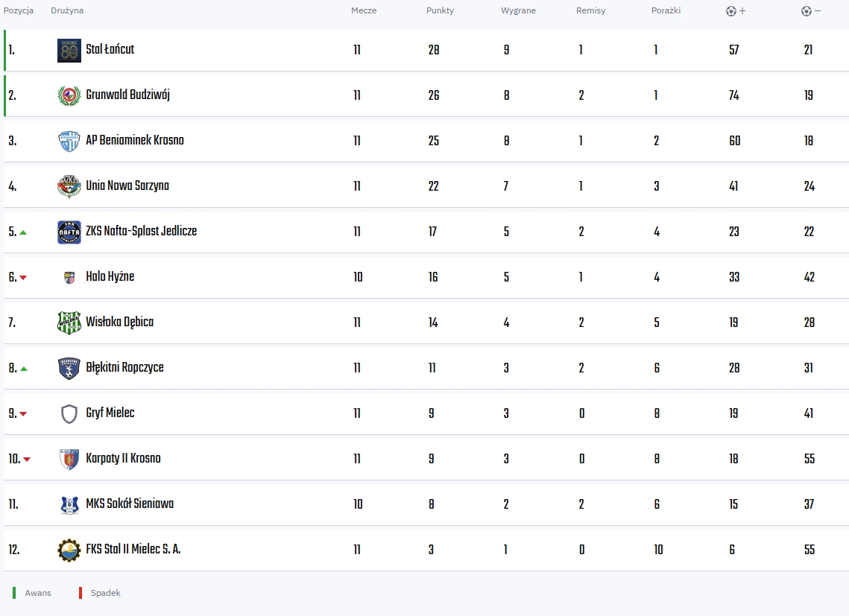
Task: Click the green Awans legend marker
Action: point(14,593)
